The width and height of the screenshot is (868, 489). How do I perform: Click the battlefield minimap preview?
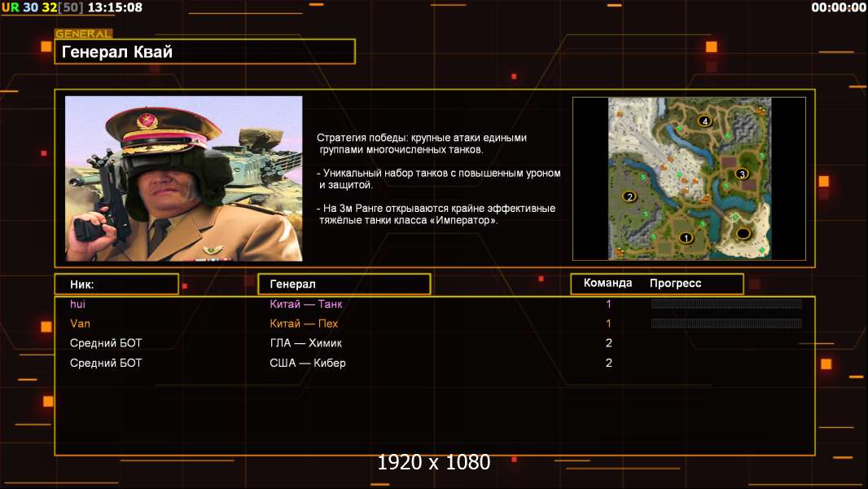click(689, 178)
